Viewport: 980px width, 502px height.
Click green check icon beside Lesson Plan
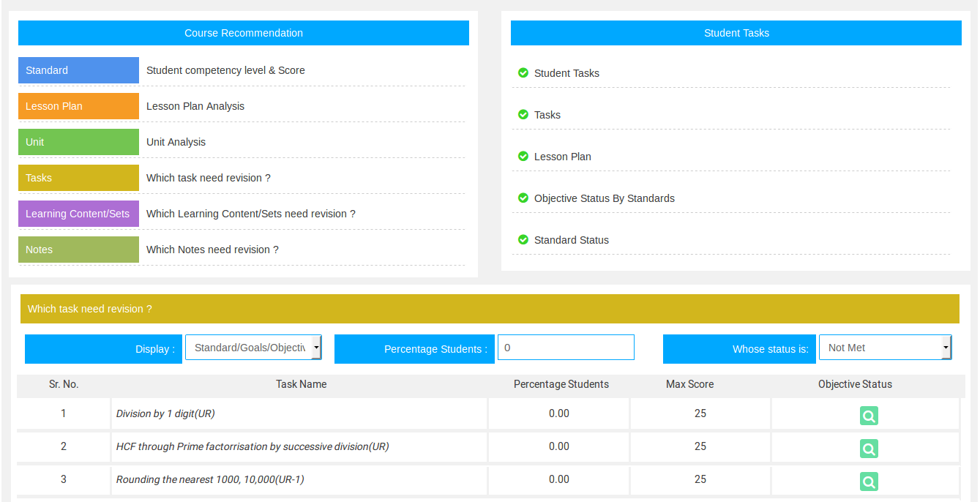click(x=523, y=156)
